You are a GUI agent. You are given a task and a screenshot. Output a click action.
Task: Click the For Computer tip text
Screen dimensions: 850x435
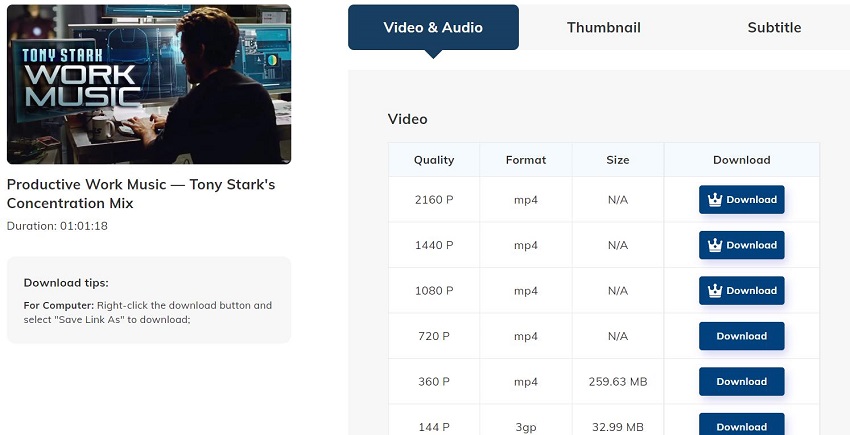(147, 312)
